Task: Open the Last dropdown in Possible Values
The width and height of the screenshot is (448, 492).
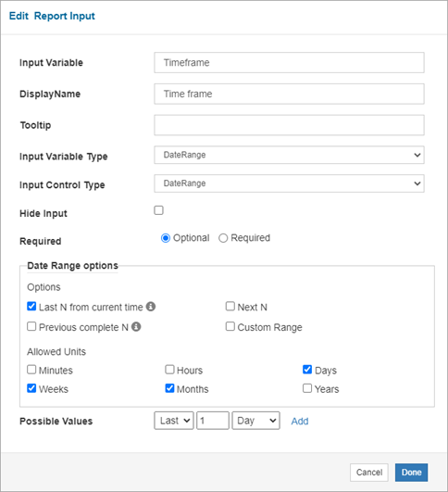Action: [174, 421]
